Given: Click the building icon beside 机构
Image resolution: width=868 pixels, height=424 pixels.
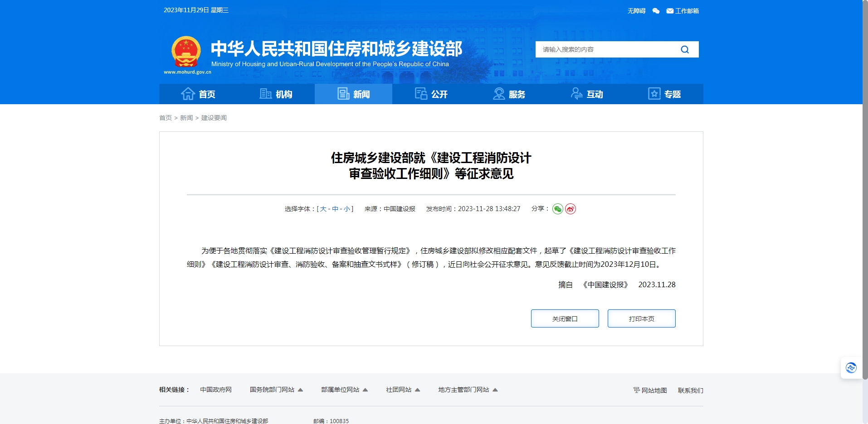Looking at the screenshot, I should [266, 94].
